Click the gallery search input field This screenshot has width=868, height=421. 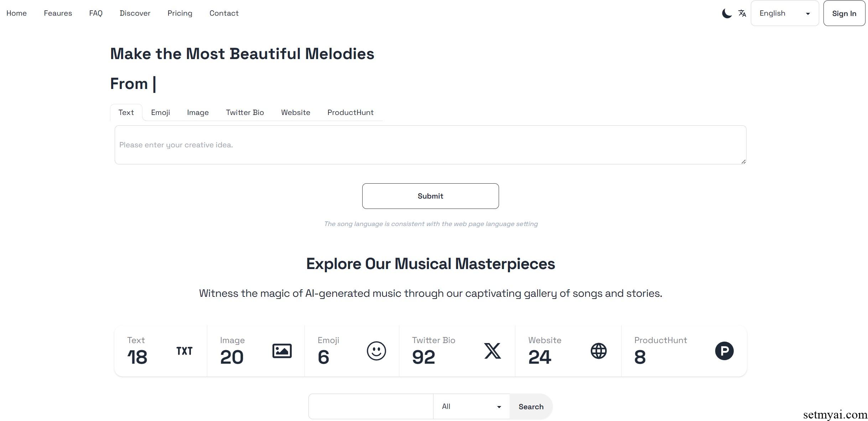pyautogui.click(x=371, y=406)
